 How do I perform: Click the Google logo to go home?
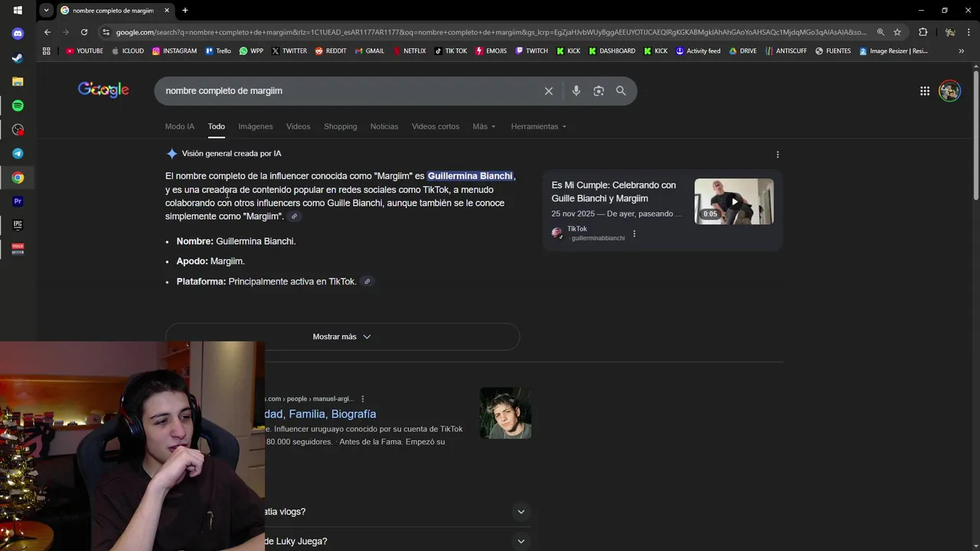tap(103, 90)
